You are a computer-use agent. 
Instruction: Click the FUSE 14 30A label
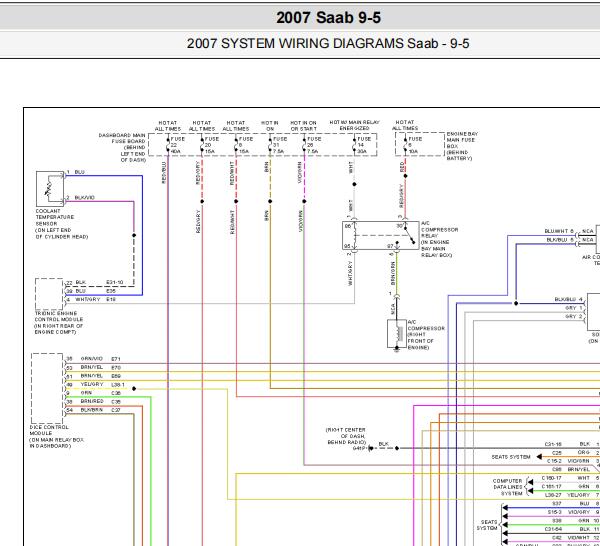click(364, 145)
